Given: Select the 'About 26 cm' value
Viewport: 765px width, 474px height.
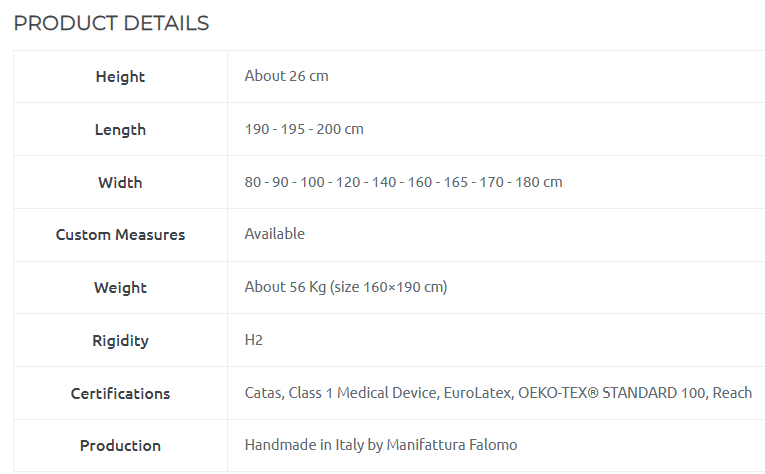Looking at the screenshot, I should coord(286,76).
